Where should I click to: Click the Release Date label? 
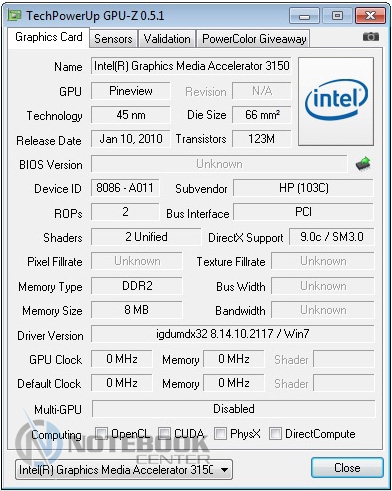tap(49, 141)
